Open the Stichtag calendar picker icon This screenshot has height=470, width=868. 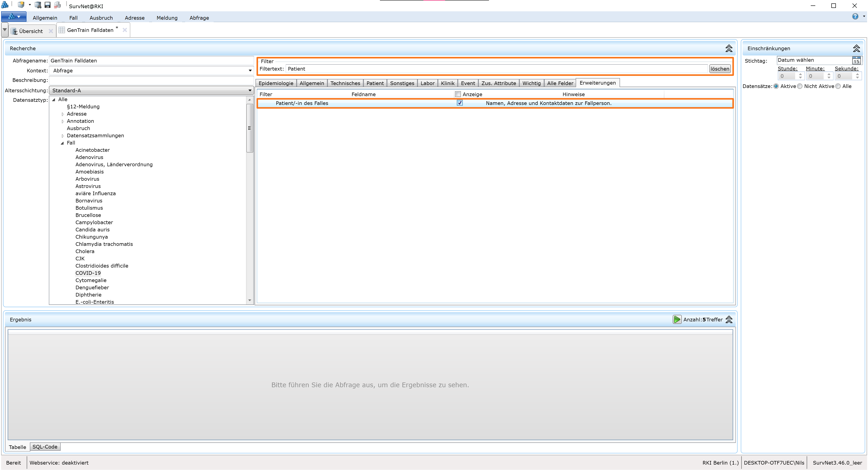(x=856, y=61)
